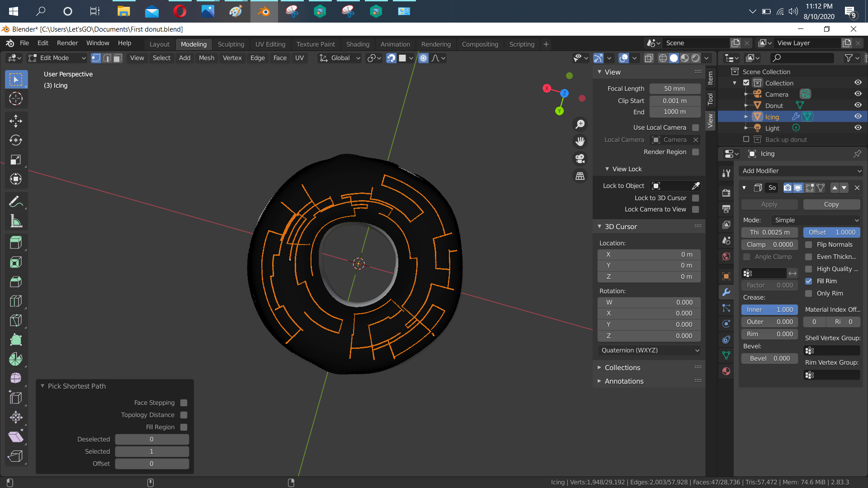The height and width of the screenshot is (488, 868).
Task: Enable Topology Distance checkbox
Action: pyautogui.click(x=184, y=415)
